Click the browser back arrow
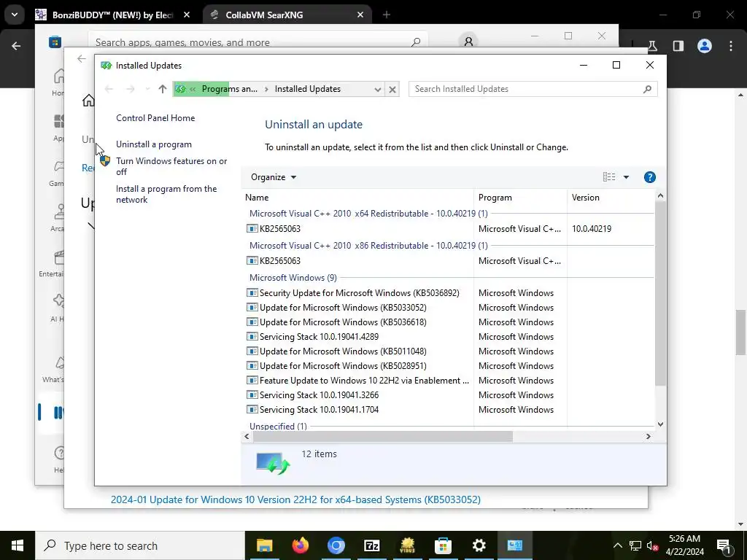 pos(16,46)
